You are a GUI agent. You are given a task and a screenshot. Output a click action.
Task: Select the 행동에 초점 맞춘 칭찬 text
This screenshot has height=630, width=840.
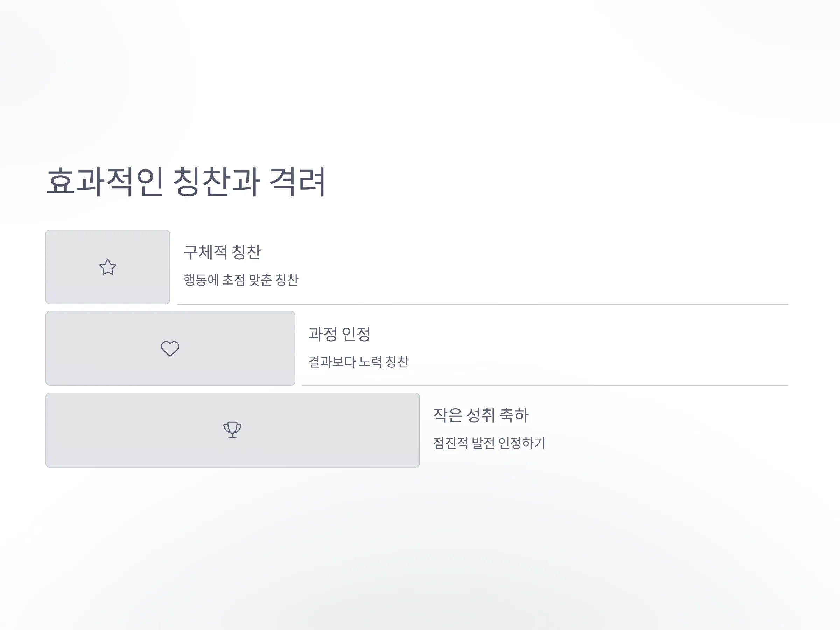tap(241, 280)
